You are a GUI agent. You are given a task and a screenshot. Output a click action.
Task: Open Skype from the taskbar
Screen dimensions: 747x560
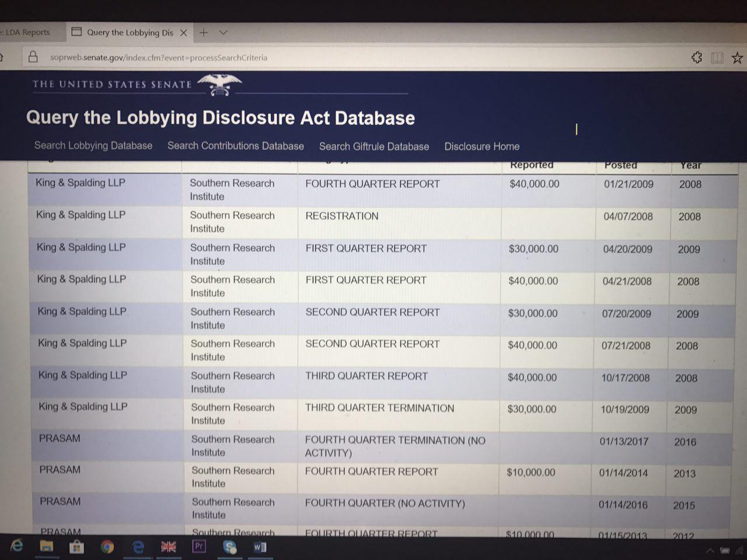(230, 547)
